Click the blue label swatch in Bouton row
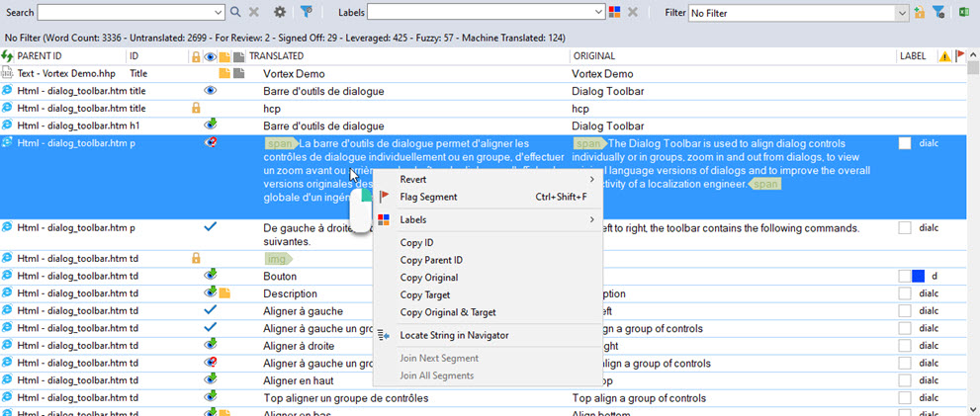Image resolution: width=980 pixels, height=416 pixels. pyautogui.click(x=918, y=276)
